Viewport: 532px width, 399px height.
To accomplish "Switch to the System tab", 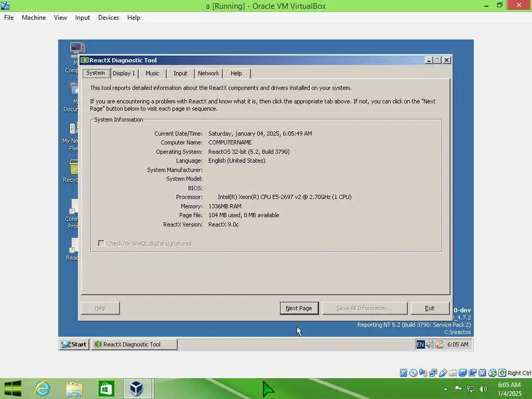I will click(x=96, y=73).
